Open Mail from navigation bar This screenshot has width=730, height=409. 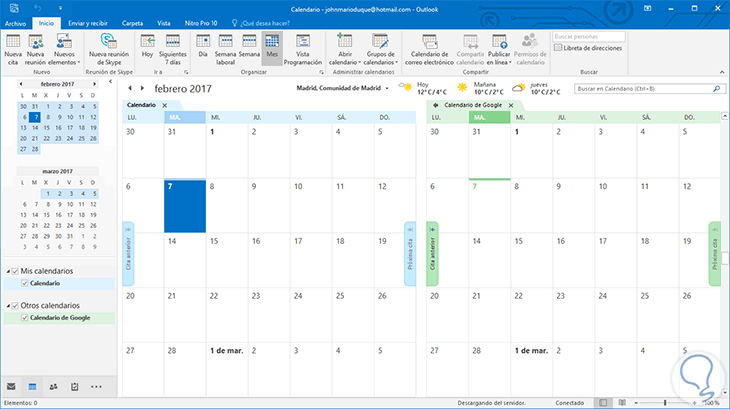11,387
